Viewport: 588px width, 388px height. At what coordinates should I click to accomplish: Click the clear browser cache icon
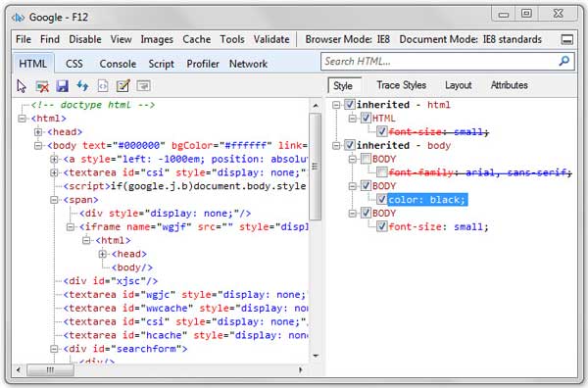[42, 86]
